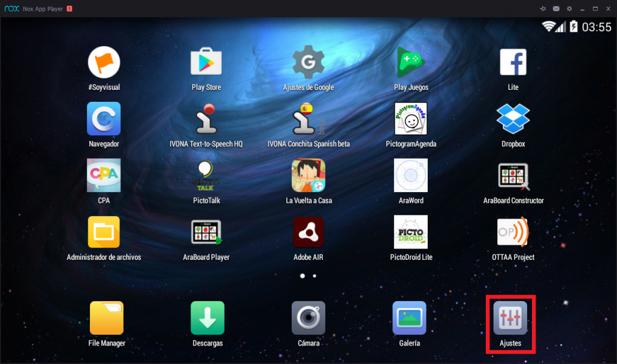The height and width of the screenshot is (364, 617).
Task: Launch the Cámara app
Action: (308, 318)
